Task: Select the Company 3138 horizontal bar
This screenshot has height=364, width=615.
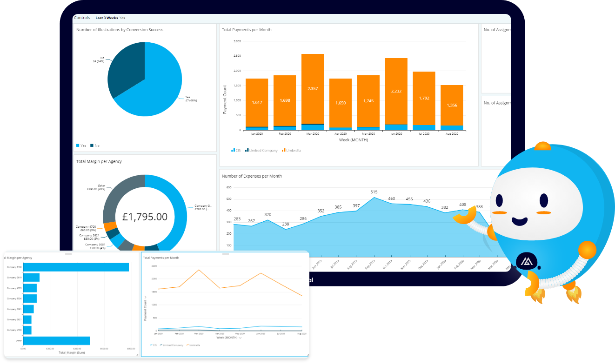Action: pyautogui.click(x=76, y=267)
